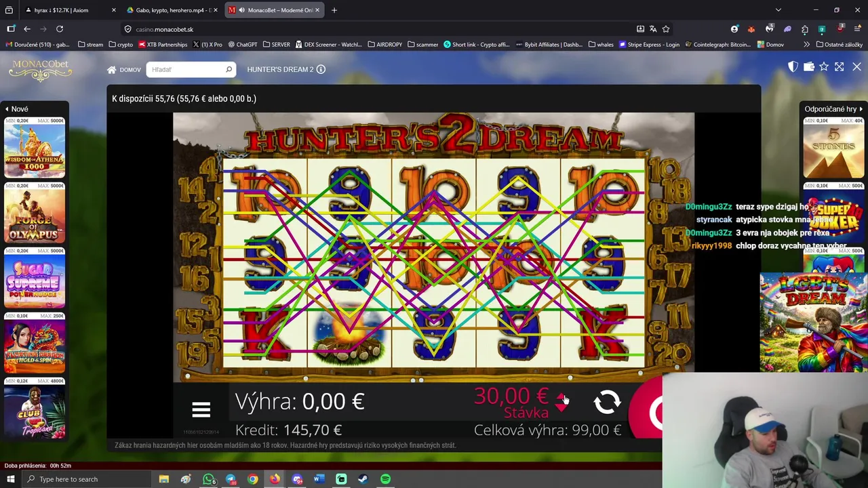Screen dimensions: 868x488
Task: Open the crypto bookmarks folder
Action: (x=121, y=45)
